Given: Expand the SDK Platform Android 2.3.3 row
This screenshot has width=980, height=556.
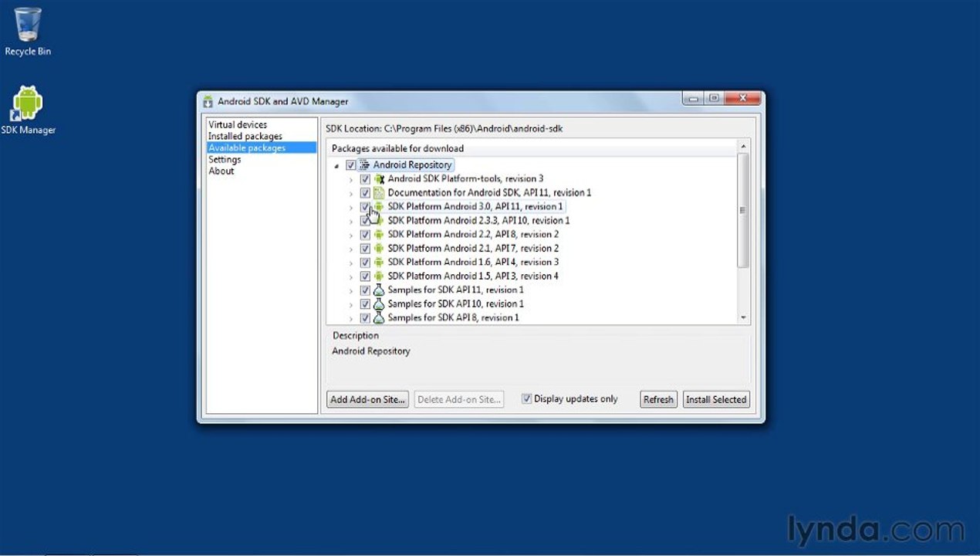Looking at the screenshot, I should click(x=351, y=222).
